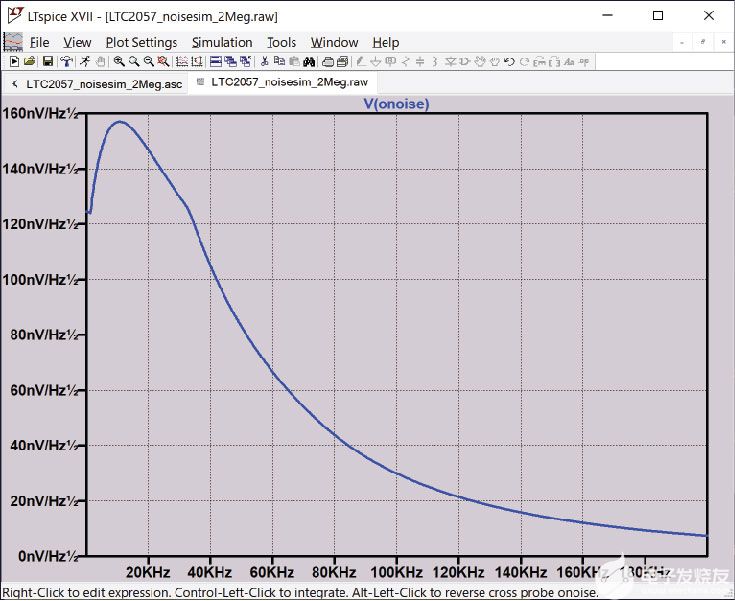Click the Undo arrow icon
Image resolution: width=735 pixels, height=601 pixels.
tap(510, 61)
